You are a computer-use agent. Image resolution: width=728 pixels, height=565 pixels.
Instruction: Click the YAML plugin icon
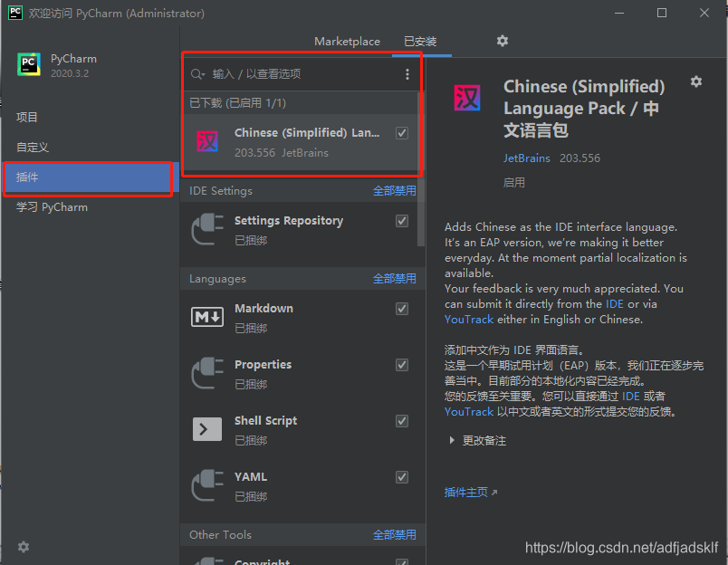click(x=207, y=485)
